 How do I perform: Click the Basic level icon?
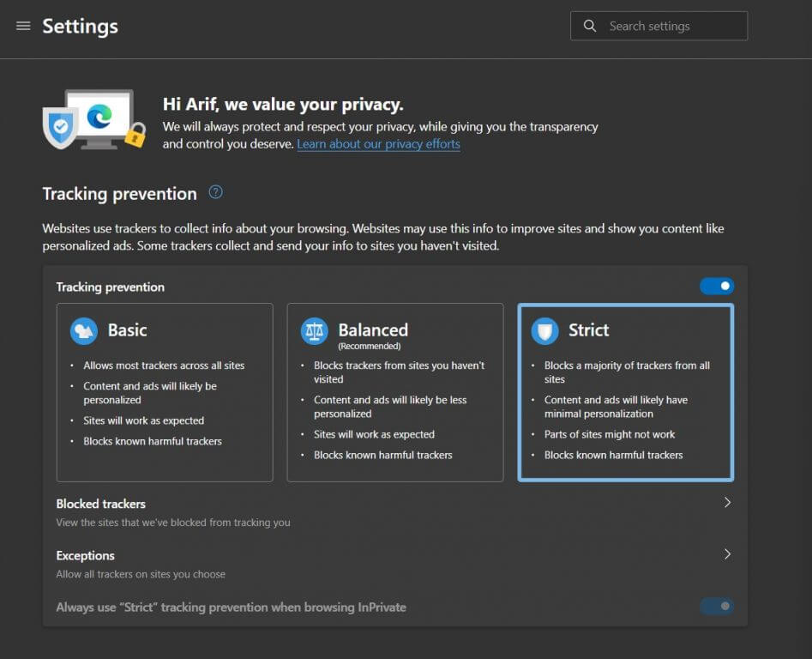point(84,331)
